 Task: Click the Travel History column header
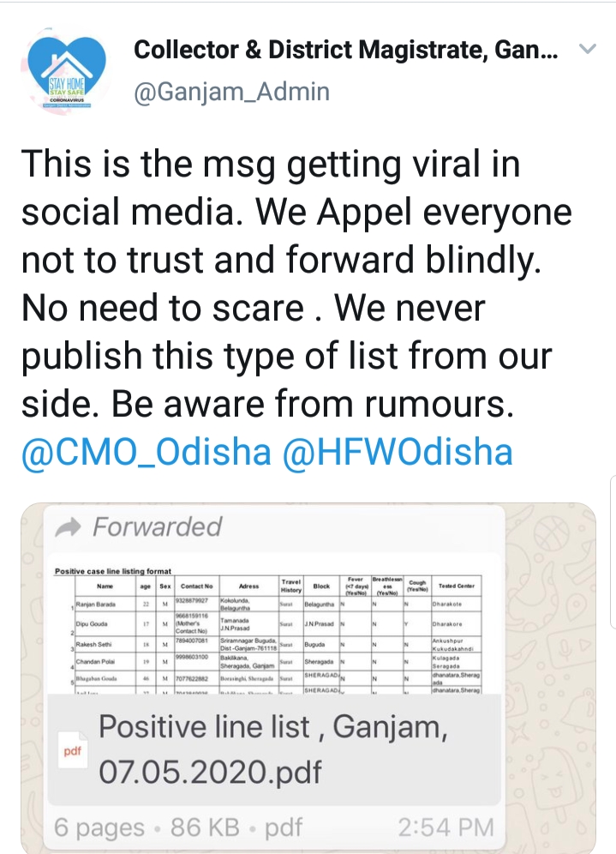coord(290,586)
